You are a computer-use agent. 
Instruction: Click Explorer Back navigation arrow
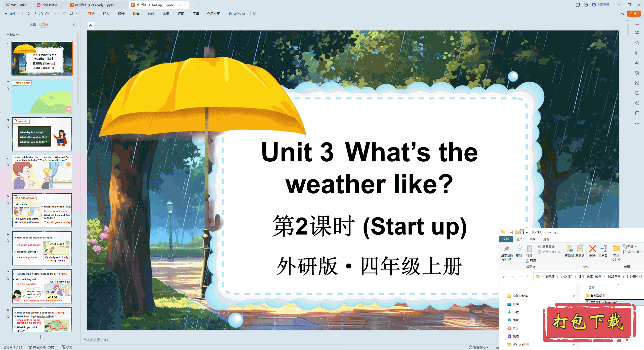[x=504, y=277]
